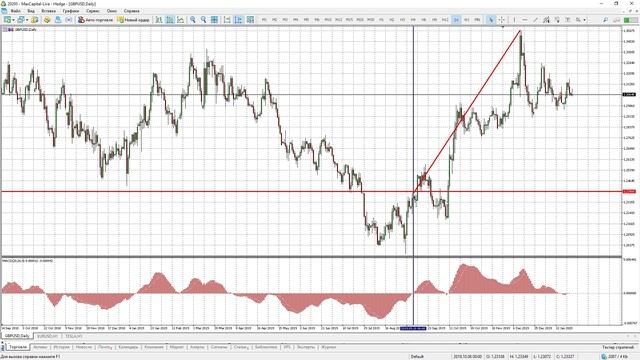Screen dimensions: 640x360
Task: Switch chart to candlesticks icon
Action: 170,20
